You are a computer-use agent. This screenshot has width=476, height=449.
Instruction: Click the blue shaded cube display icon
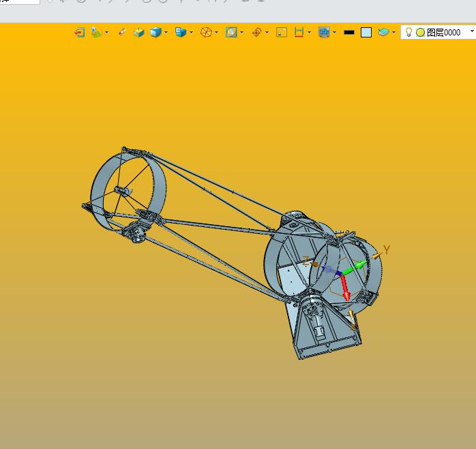155,32
